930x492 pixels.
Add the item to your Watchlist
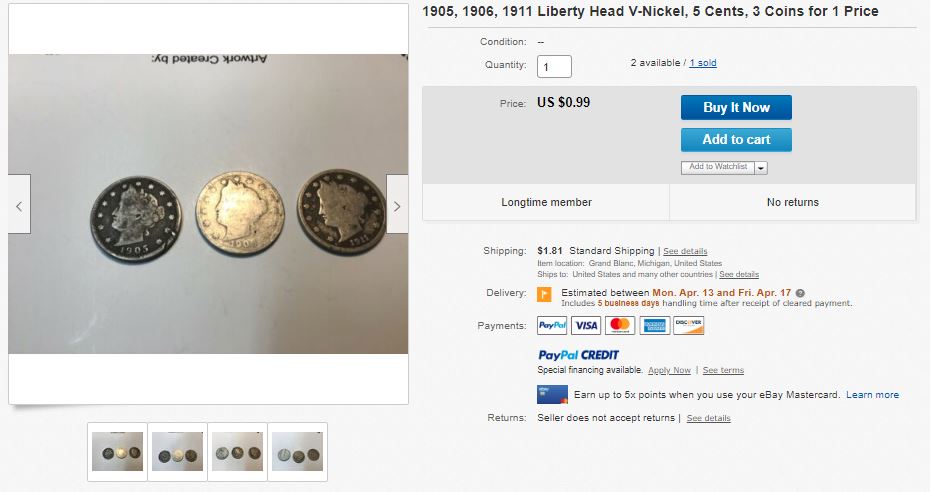pyautogui.click(x=718, y=167)
